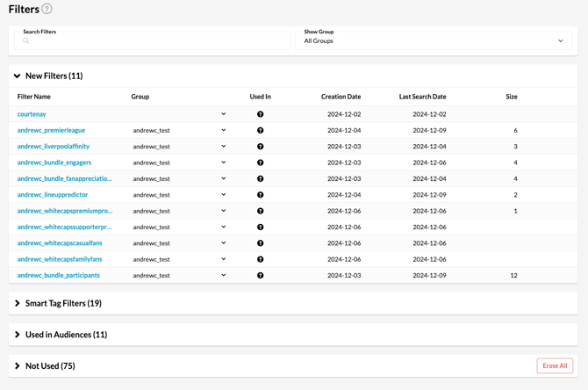Expand the Not Used section
This screenshot has width=588, height=390.
coord(18,366)
